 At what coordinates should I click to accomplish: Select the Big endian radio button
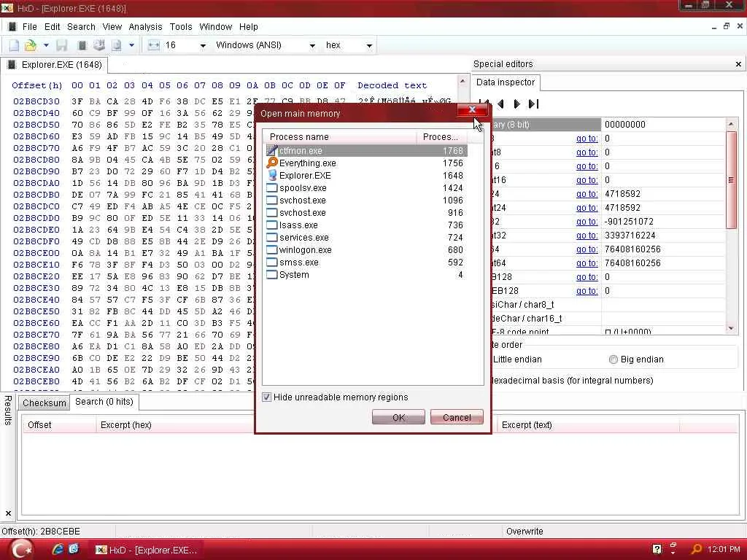[613, 359]
